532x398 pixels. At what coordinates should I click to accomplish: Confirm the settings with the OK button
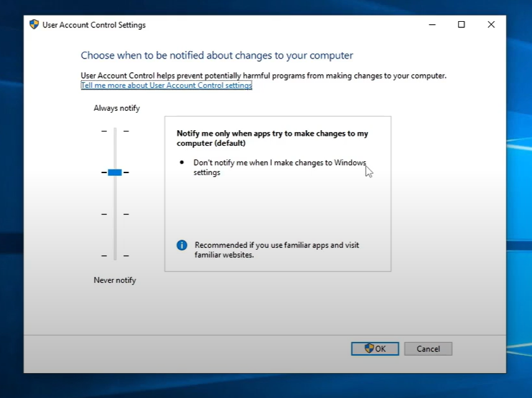[x=375, y=349]
